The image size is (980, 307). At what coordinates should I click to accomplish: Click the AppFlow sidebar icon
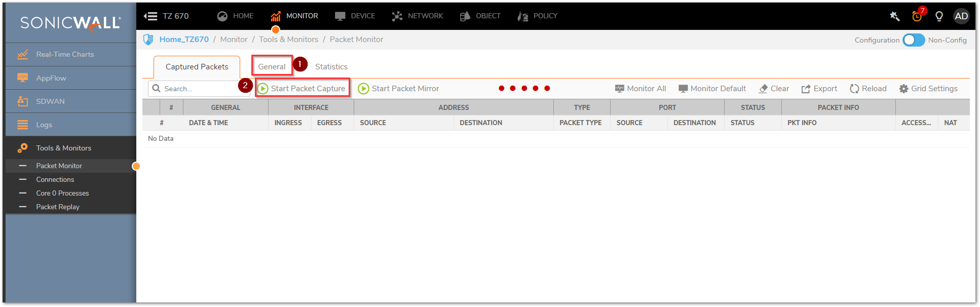(23, 78)
